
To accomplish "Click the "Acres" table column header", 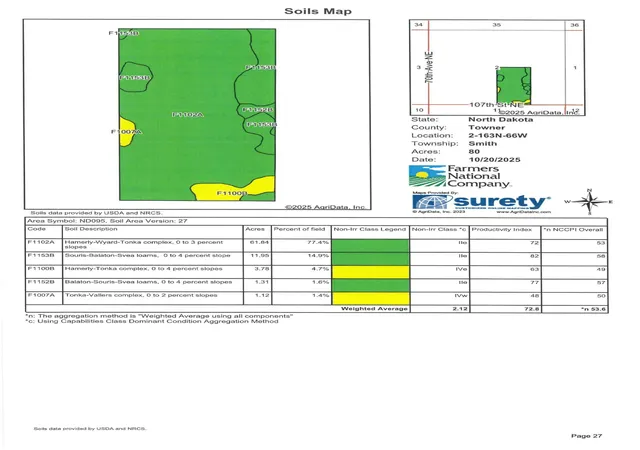I will 255,229.
